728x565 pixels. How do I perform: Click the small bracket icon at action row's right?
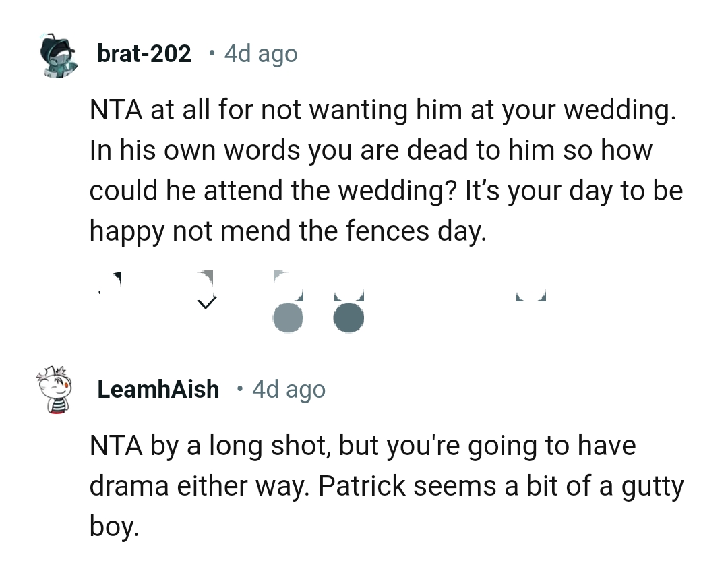(530, 295)
